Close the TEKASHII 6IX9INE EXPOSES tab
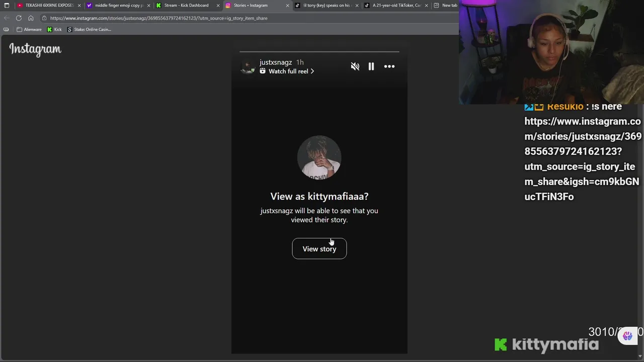The image size is (644, 362). 79,6
